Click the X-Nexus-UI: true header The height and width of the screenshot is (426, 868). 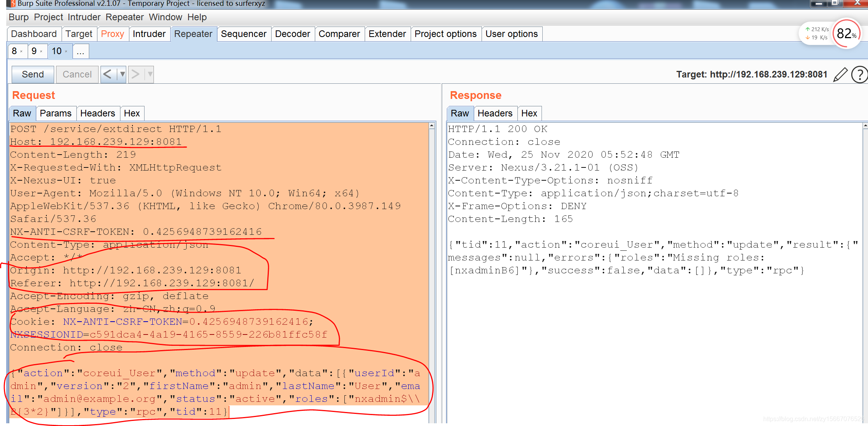(63, 180)
